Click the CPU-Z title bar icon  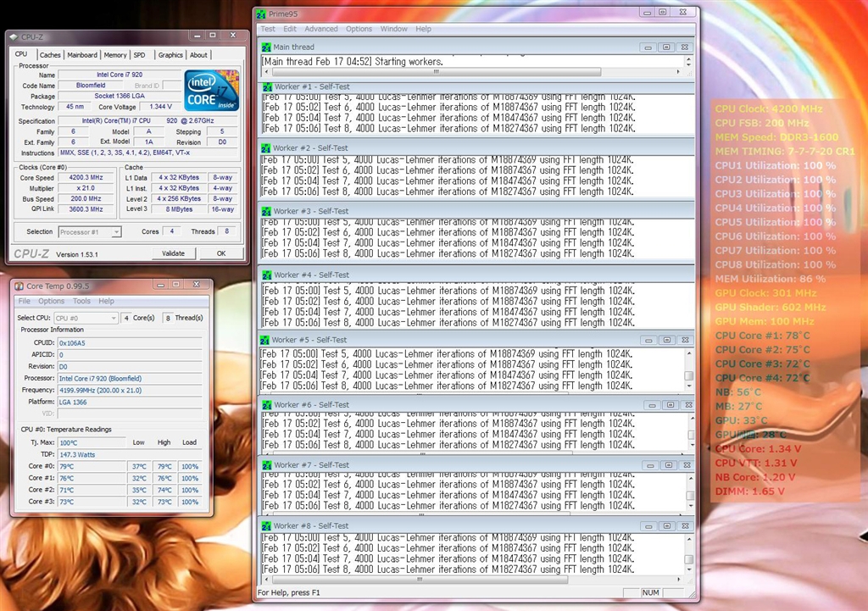click(x=14, y=37)
